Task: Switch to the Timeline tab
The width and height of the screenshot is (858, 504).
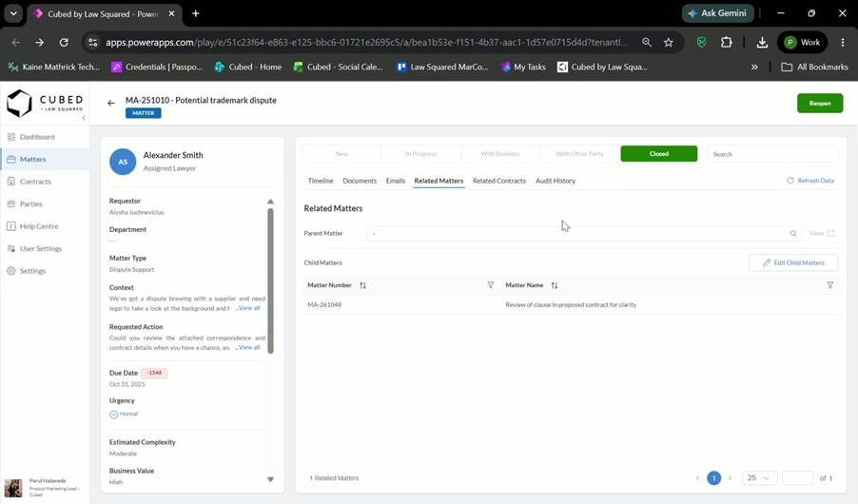Action: pos(321,181)
